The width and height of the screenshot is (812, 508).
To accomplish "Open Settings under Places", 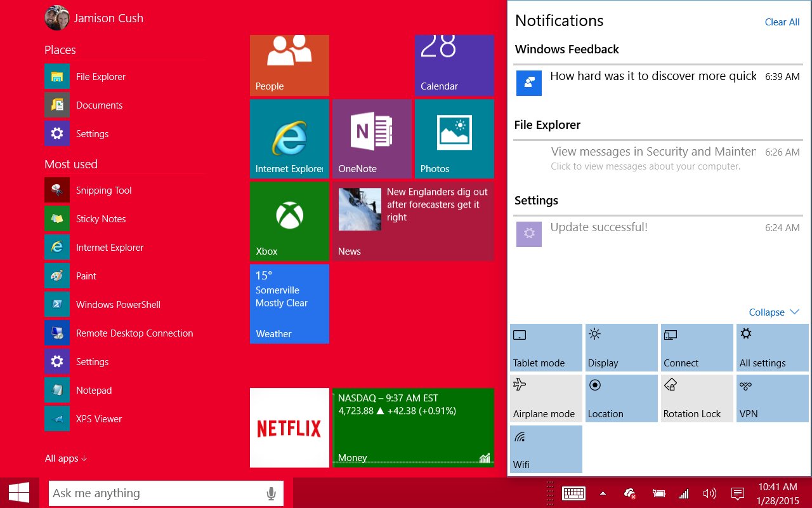I will click(126, 134).
